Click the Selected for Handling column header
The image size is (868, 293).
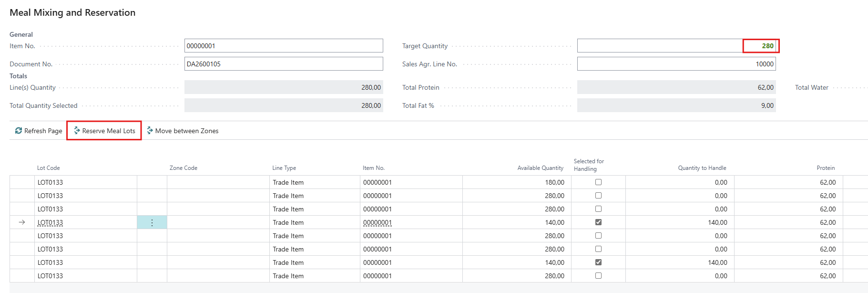click(x=589, y=165)
